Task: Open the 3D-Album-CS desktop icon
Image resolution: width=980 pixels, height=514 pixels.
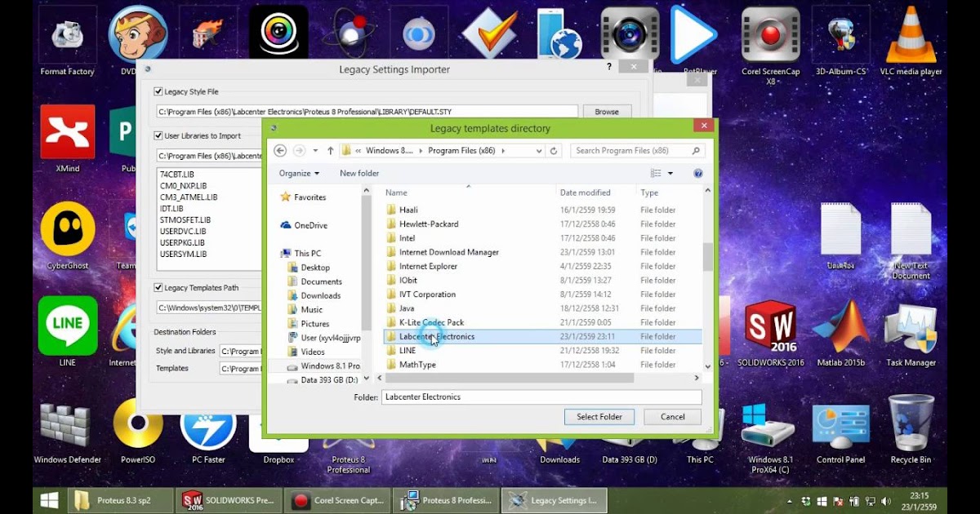Action: 840,42
